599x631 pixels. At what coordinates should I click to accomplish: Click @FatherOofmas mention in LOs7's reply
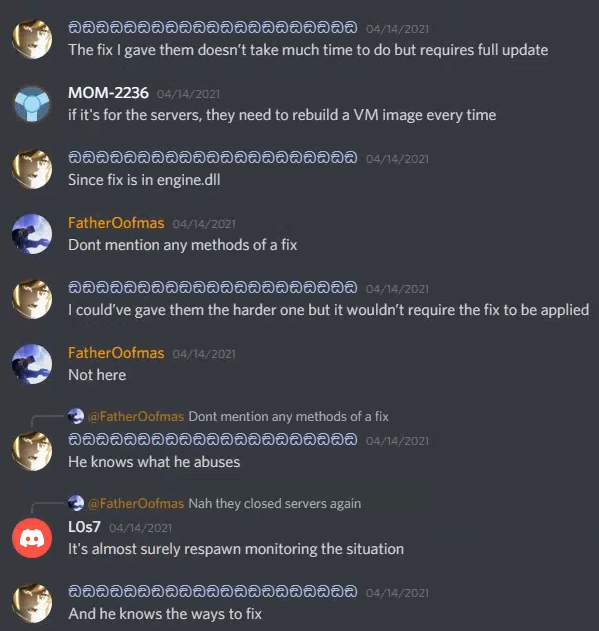click(x=136, y=503)
